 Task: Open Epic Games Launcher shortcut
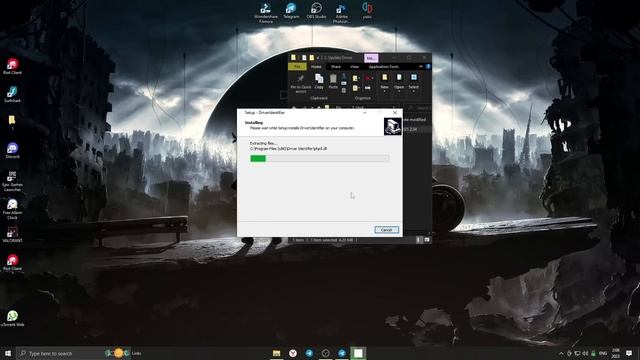12,181
